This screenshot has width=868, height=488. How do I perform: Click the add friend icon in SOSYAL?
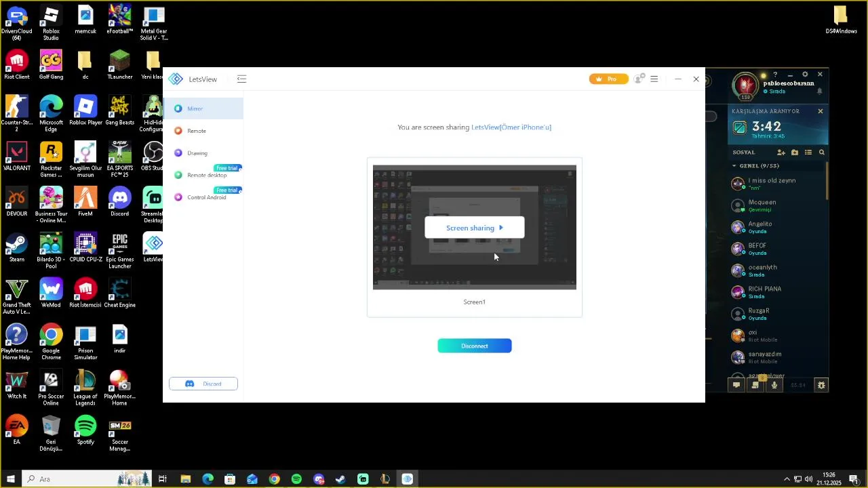pyautogui.click(x=781, y=152)
